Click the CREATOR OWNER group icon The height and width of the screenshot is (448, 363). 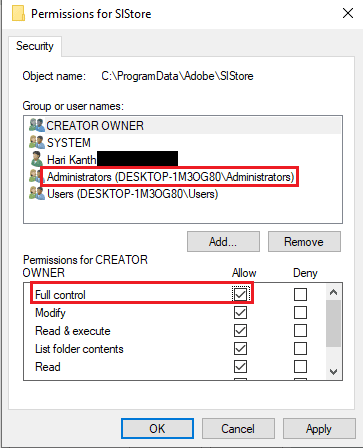[37, 125]
